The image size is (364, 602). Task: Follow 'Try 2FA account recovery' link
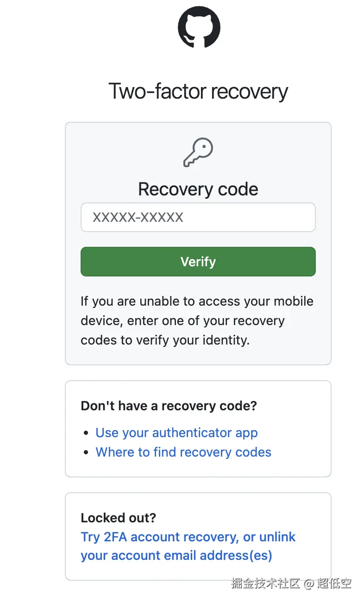(x=160, y=537)
